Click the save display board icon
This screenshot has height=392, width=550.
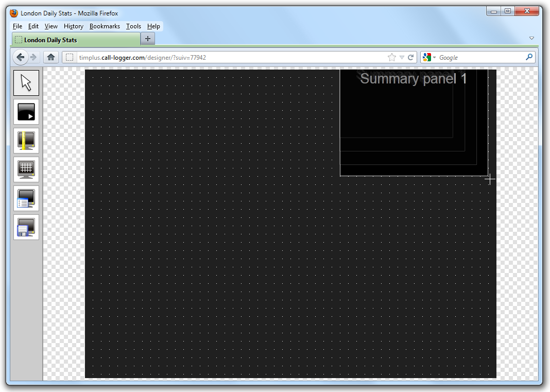[26, 227]
